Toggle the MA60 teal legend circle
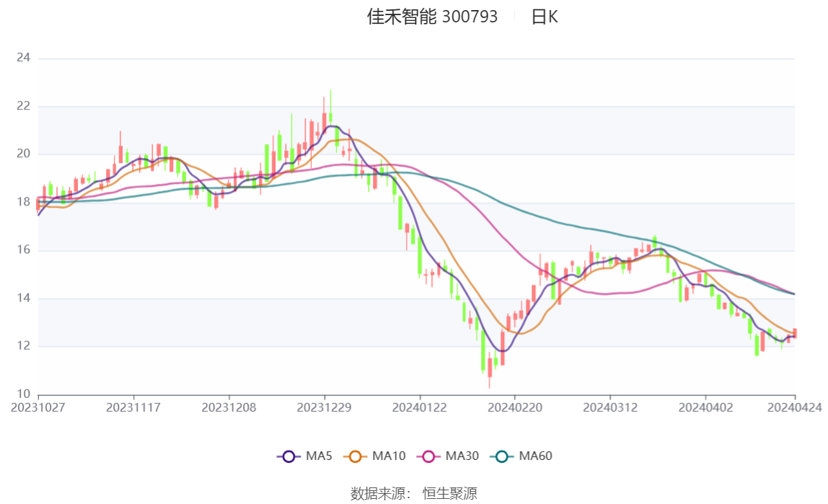 (502, 456)
